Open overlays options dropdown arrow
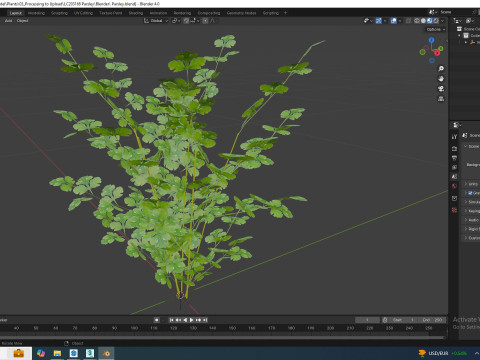480x360 pixels. click(400, 21)
